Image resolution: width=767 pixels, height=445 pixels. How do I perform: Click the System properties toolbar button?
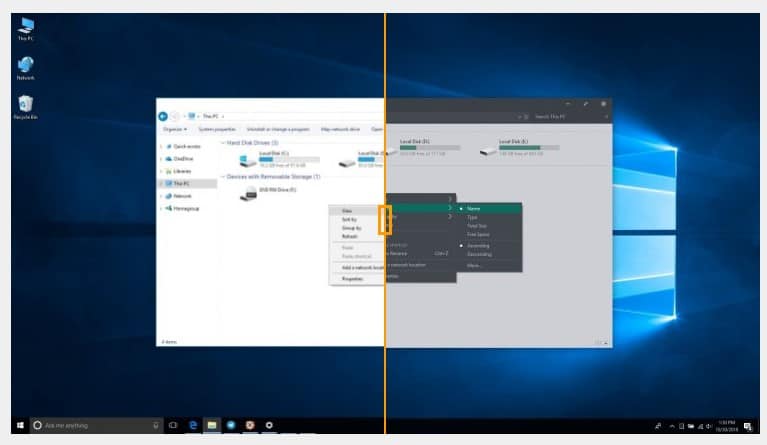point(217,129)
